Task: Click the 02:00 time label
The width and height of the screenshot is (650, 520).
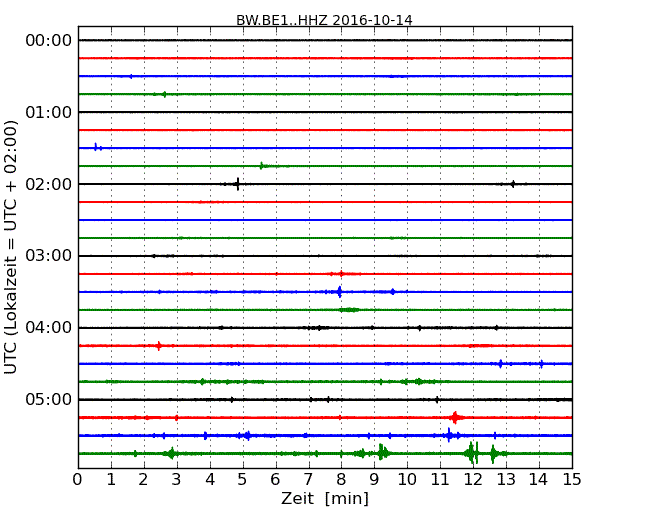Action: point(49,184)
